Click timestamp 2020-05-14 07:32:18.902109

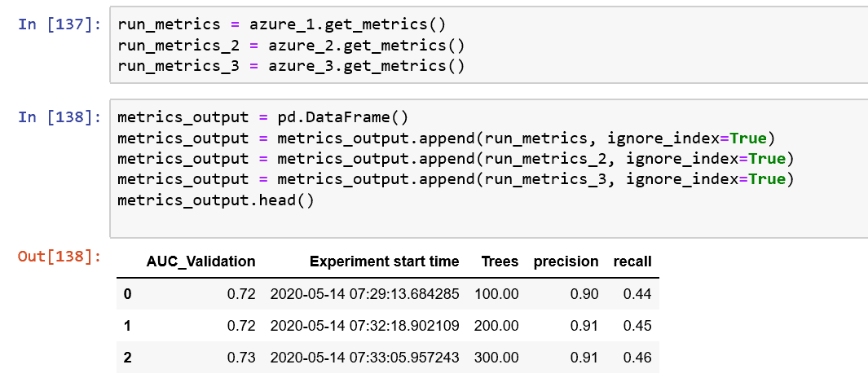[365, 327]
